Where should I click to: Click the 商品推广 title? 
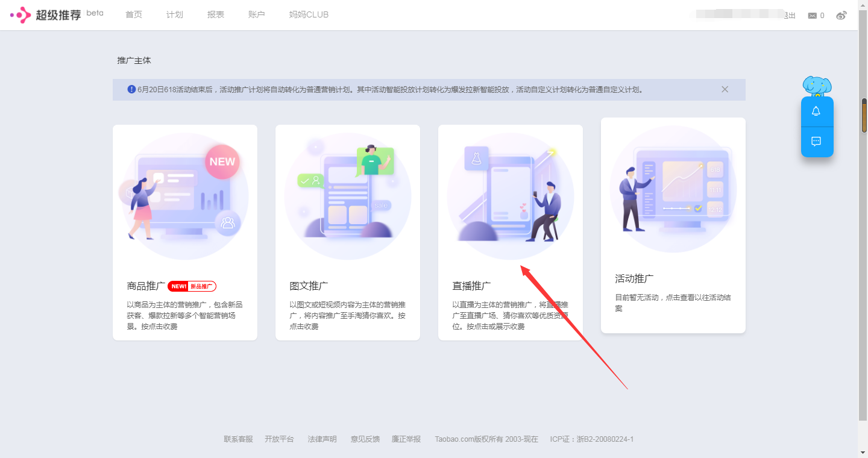coord(146,286)
